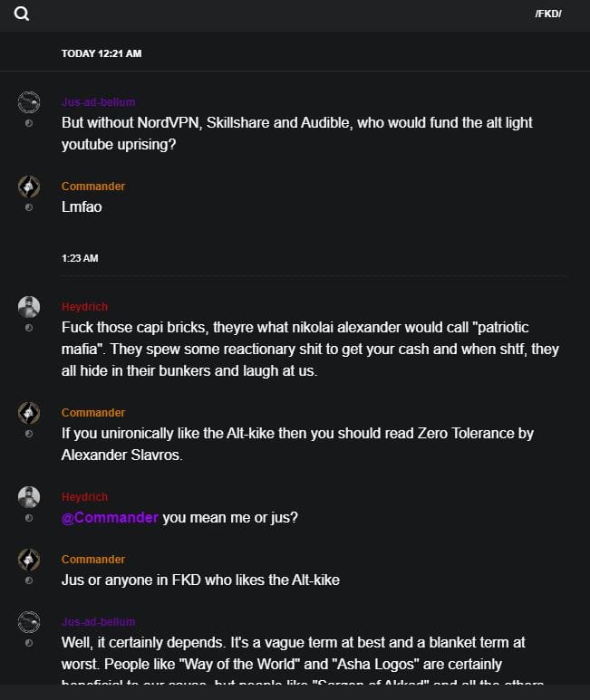Select the Commander username above "Lmfao"

coord(93,187)
